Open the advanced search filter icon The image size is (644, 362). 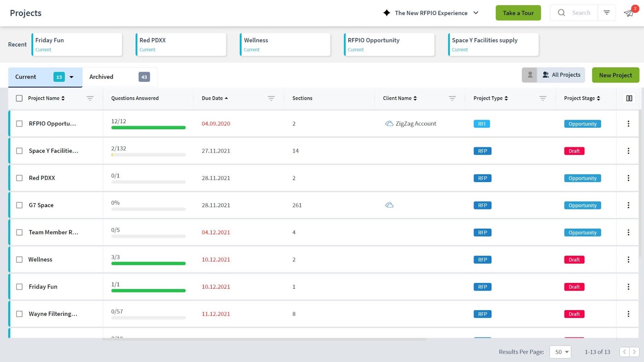click(x=607, y=12)
